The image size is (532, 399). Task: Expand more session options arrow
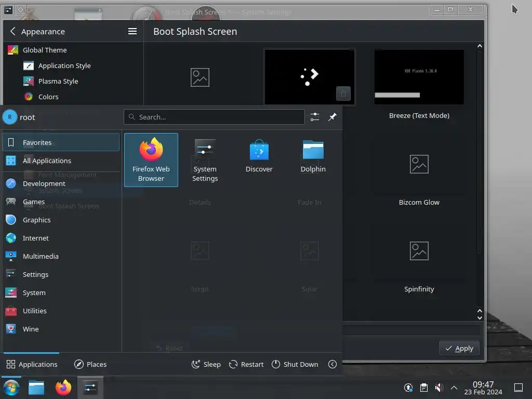(332, 364)
